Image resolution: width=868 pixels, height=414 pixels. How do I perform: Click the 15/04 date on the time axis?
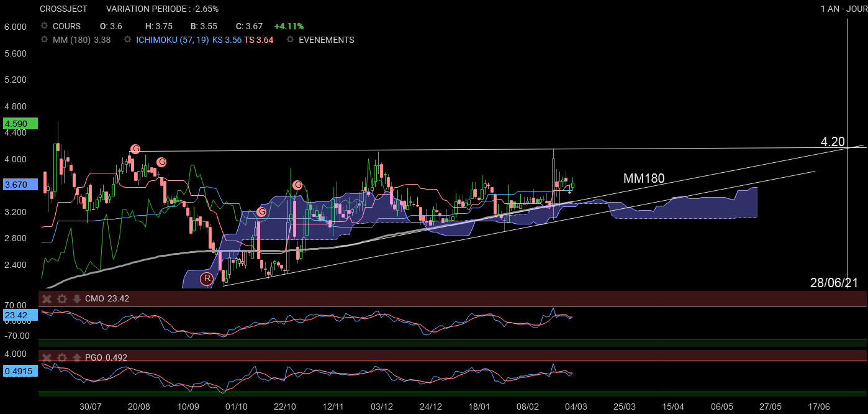point(673,407)
